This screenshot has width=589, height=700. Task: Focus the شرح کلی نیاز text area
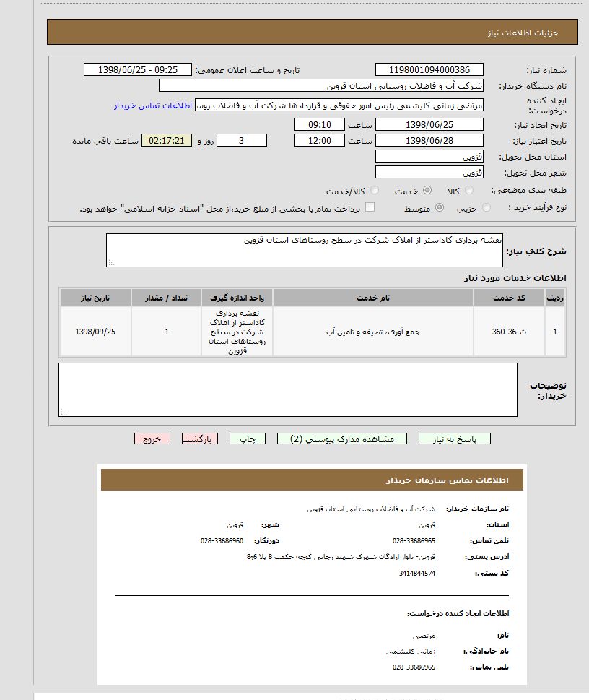[x=304, y=250]
